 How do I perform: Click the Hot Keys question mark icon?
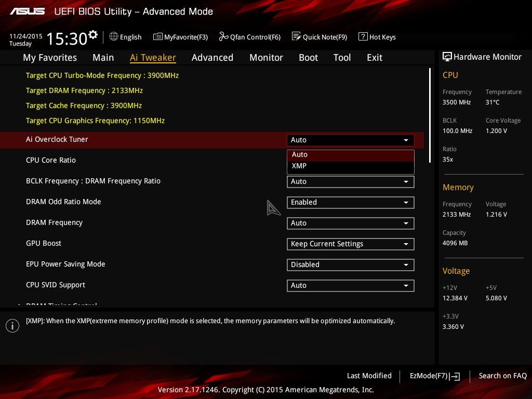(x=363, y=36)
